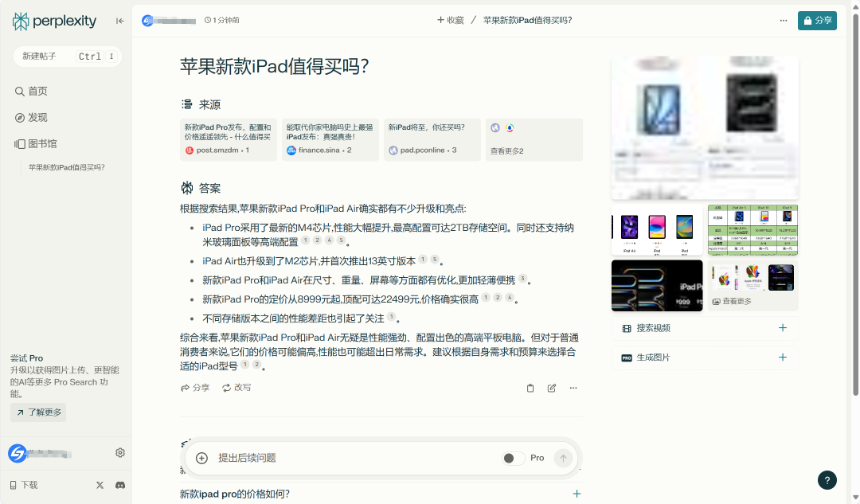
Task: Click the help question mark button
Action: click(x=827, y=480)
